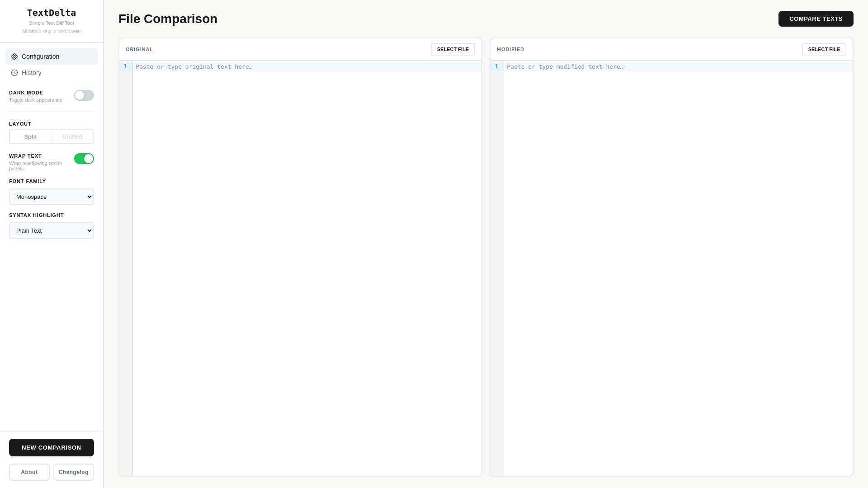This screenshot has height=488, width=868.
Task: Click the 'Toggle dark appearance' description
Action: (36, 100)
